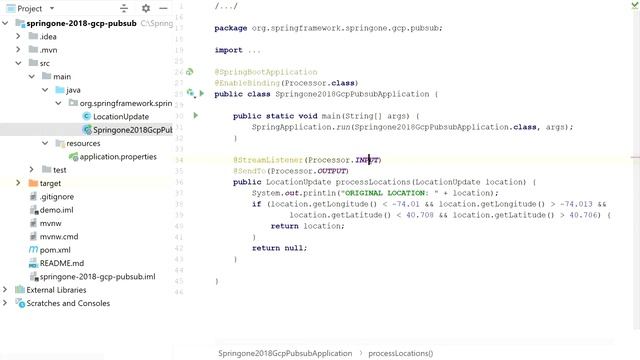This screenshot has height=360, width=640.
Task: Select the .gitignore file
Action: (x=57, y=197)
